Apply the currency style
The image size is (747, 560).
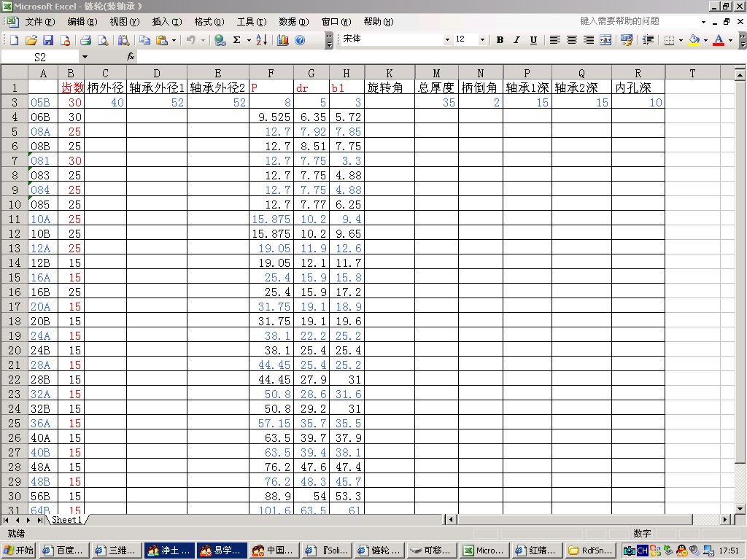pyautogui.click(x=627, y=40)
